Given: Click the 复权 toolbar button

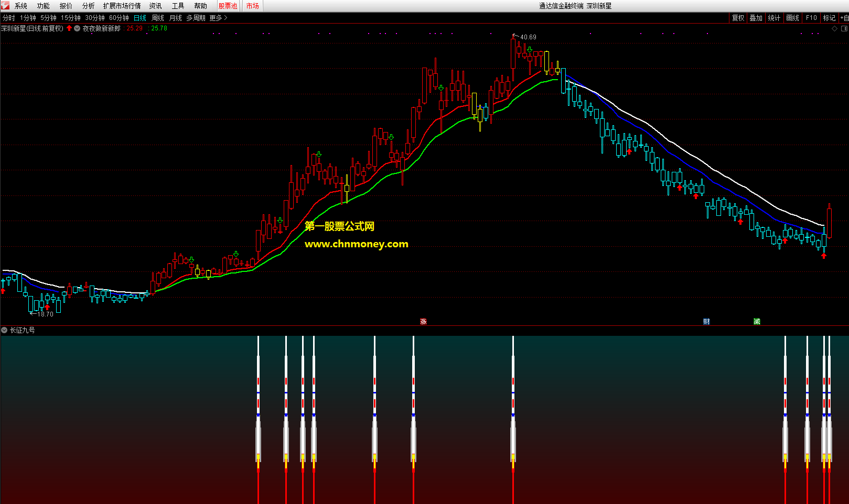Looking at the screenshot, I should [738, 18].
